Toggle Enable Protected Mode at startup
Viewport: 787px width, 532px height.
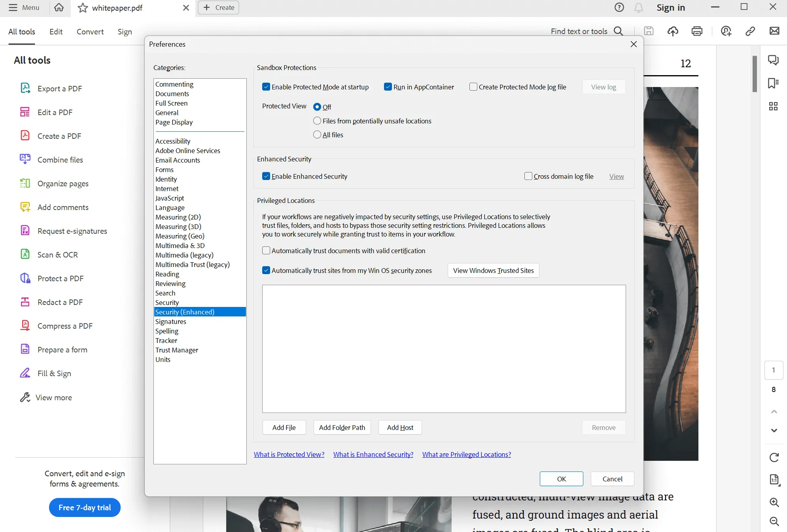[266, 86]
